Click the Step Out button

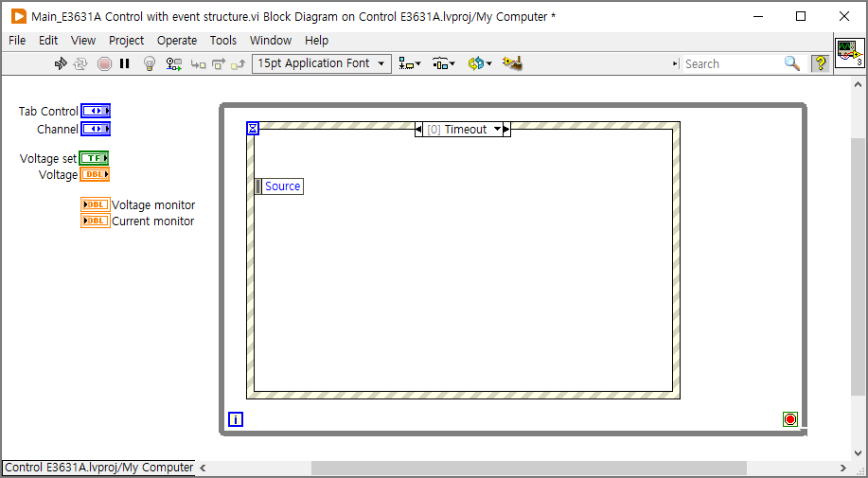point(238,64)
